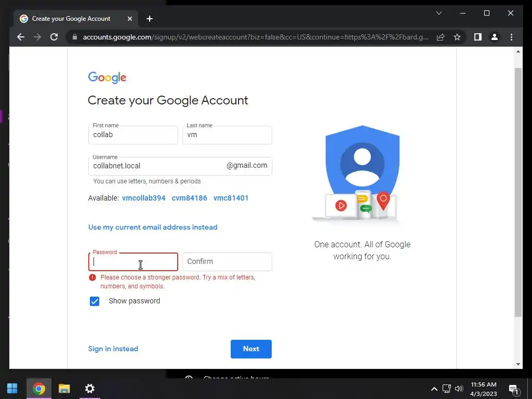
Task: Click the Google logo
Action: coord(107,77)
